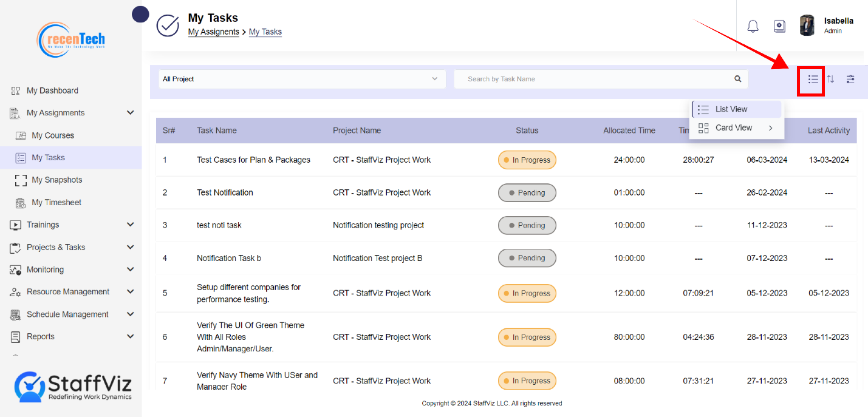The width and height of the screenshot is (868, 417).
Task: Click the Setup different companies task name
Action: click(x=249, y=293)
